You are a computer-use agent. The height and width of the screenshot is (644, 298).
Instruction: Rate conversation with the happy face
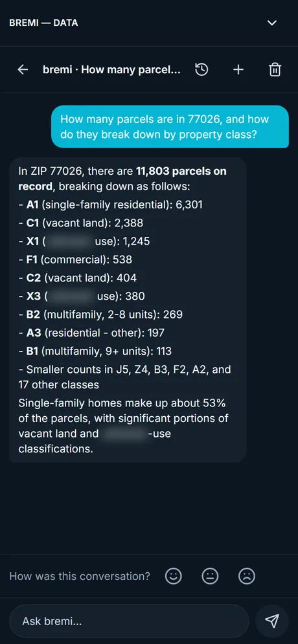174,576
